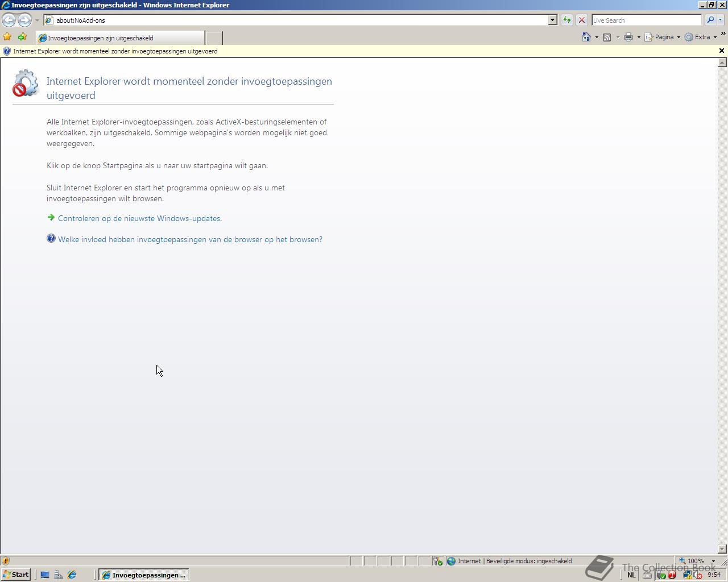Click the information bar shield icon

click(x=7, y=51)
